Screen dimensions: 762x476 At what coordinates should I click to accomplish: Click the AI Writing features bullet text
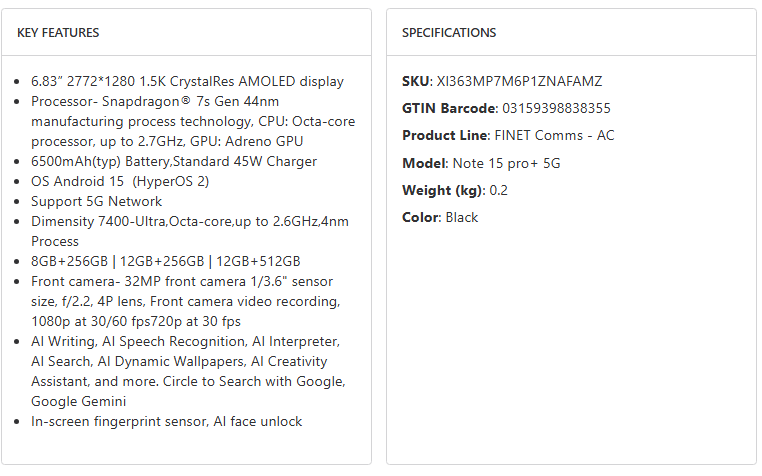coord(185,341)
